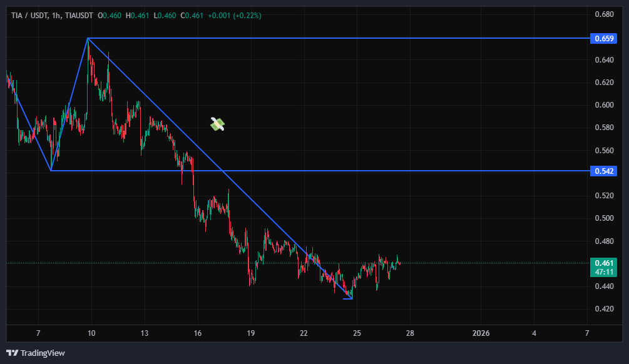Viewport: 629px width, 364px height.
Task: Click the TIAUSDT ticker text in the legend
Action: tap(79, 16)
